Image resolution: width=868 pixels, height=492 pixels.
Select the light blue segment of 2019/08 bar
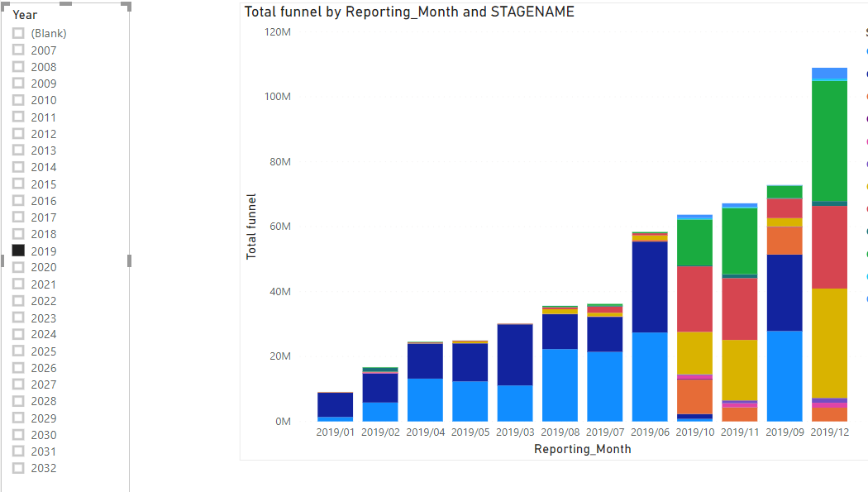(560, 385)
